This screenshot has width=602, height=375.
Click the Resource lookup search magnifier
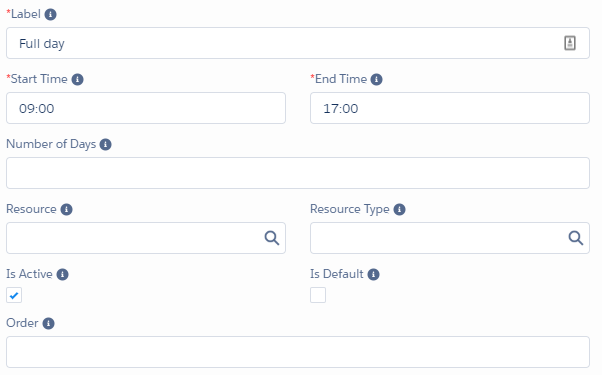coord(271,238)
